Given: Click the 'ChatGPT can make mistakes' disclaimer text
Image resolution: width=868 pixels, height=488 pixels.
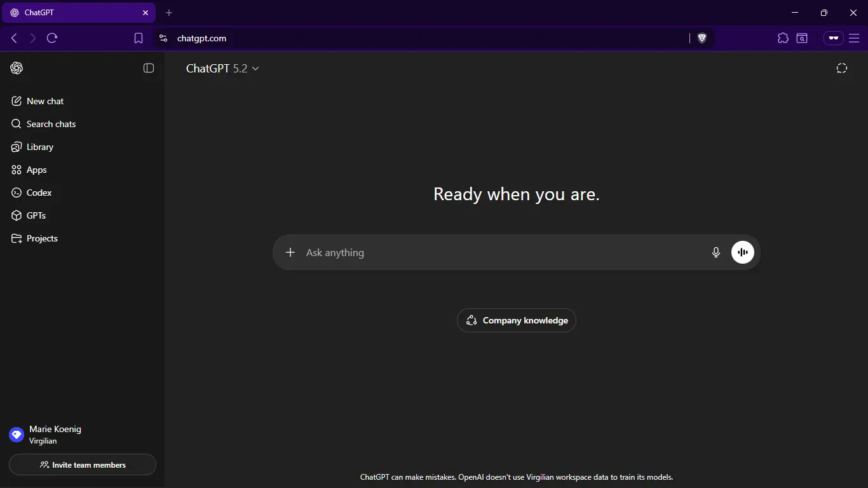Looking at the screenshot, I should [517, 477].
